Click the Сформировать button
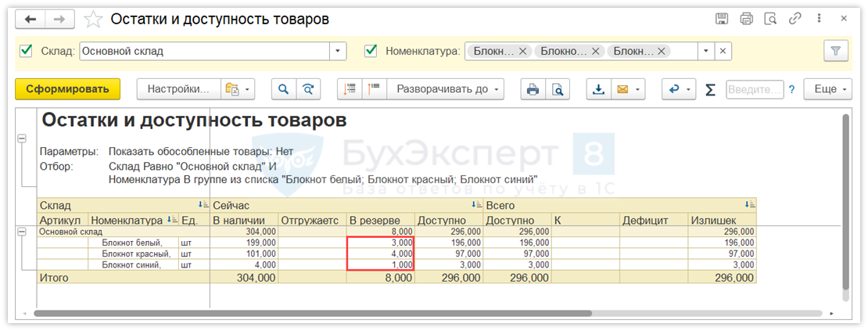The width and height of the screenshot is (868, 331). click(x=67, y=89)
